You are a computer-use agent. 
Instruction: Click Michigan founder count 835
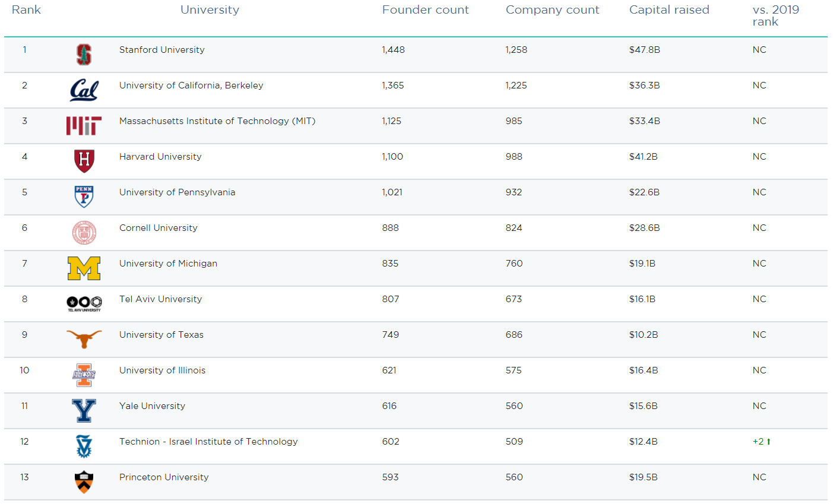(x=390, y=264)
